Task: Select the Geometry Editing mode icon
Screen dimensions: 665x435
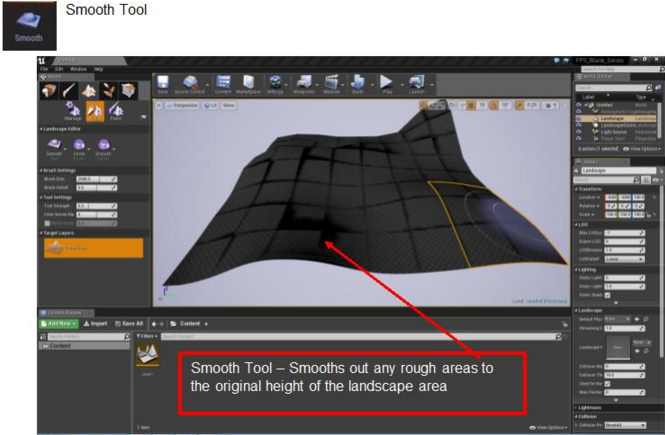Action: pos(129,90)
